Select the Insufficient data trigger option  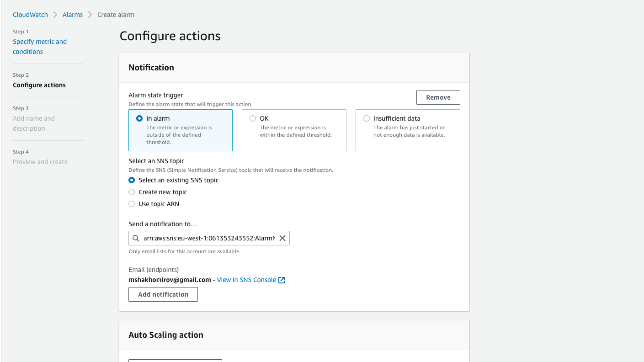pyautogui.click(x=367, y=118)
